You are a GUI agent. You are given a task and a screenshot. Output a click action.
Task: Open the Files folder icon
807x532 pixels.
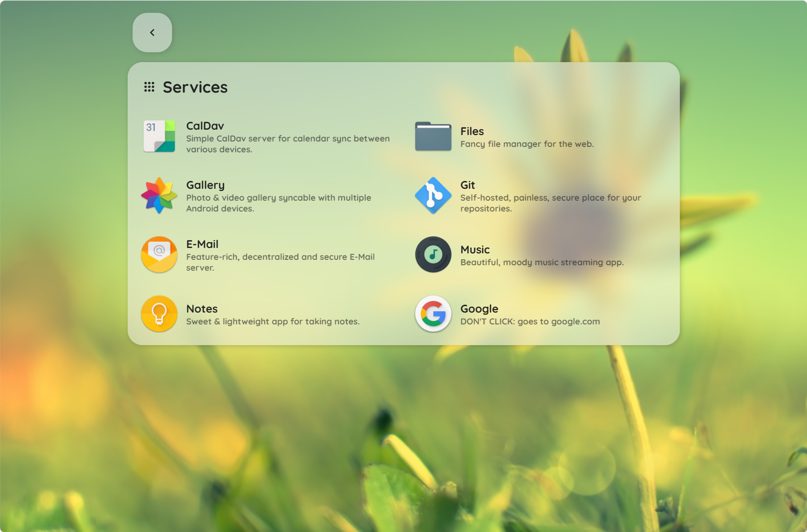[x=433, y=137]
